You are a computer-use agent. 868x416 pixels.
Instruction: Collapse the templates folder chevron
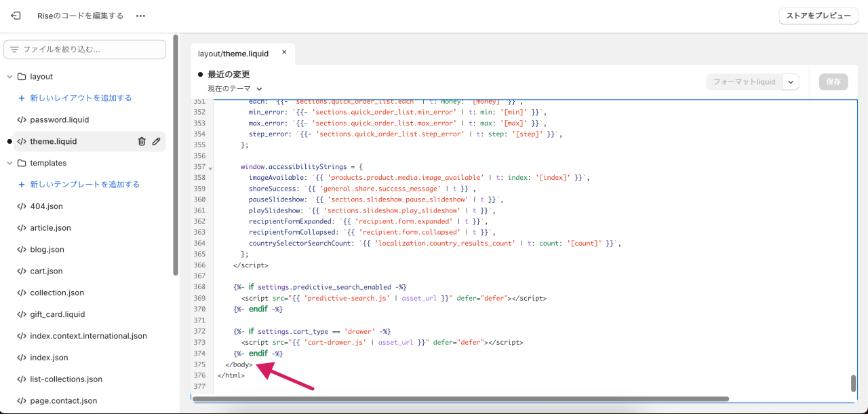click(x=9, y=163)
